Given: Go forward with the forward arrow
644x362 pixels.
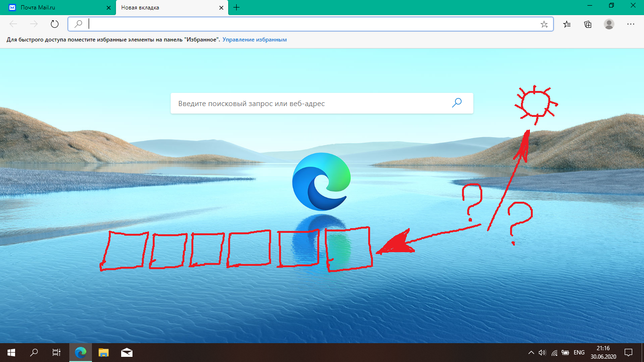Looking at the screenshot, I should pyautogui.click(x=33, y=24).
